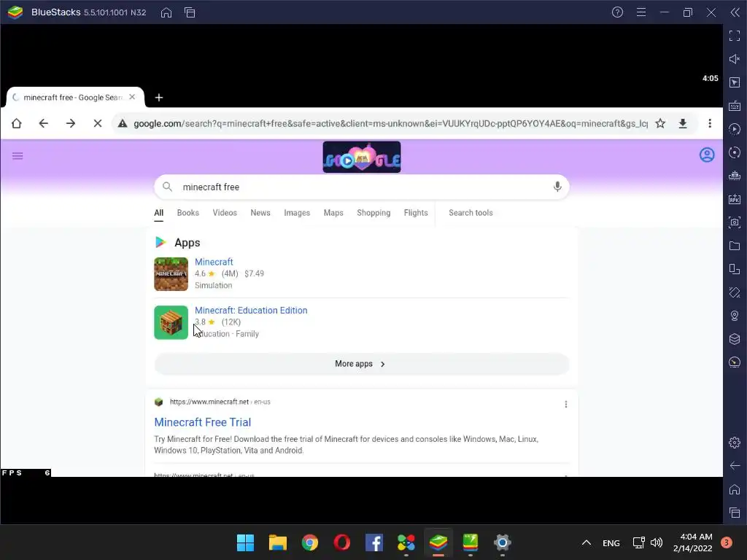Open Windows volume control in tray
The width and height of the screenshot is (747, 560).
point(657,542)
